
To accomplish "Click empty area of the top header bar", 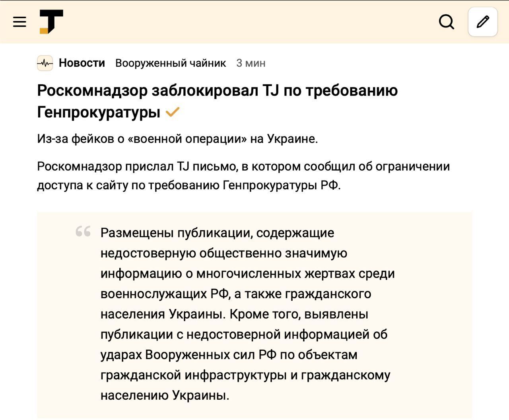I will click(254, 21).
